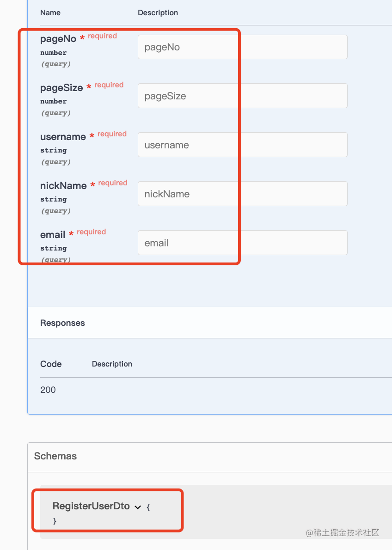Focus the pageSize text box
This screenshot has width=392, height=550.
[242, 96]
